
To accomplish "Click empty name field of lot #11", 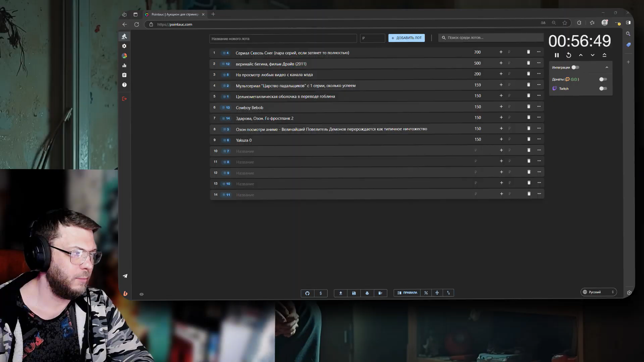I will (x=352, y=195).
